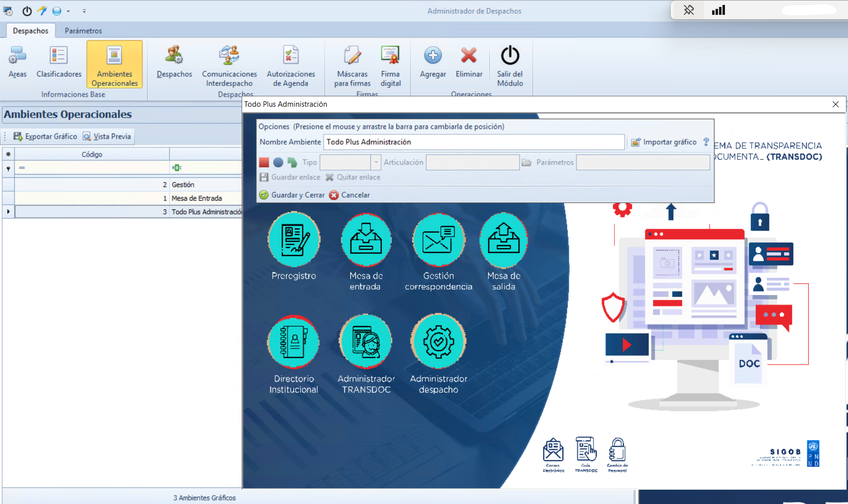Open Máscaras para firmas
The width and height of the screenshot is (848, 504).
coord(352,64)
